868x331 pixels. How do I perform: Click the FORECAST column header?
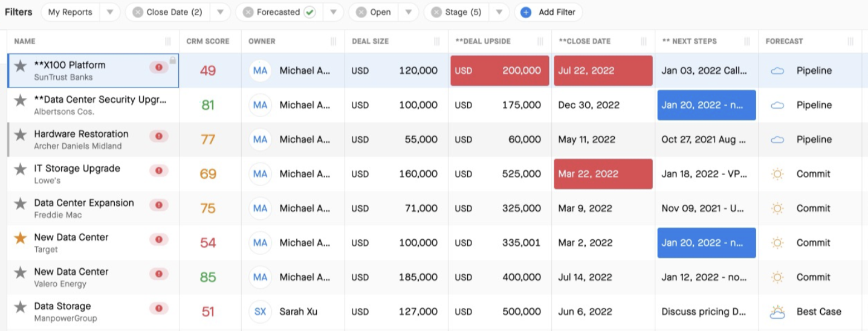tap(785, 41)
